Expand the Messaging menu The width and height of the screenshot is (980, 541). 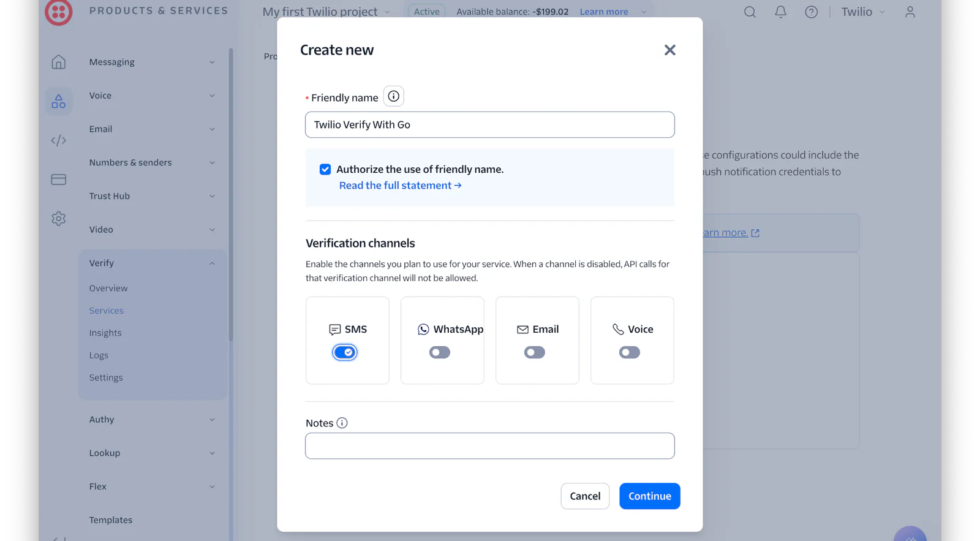point(152,62)
